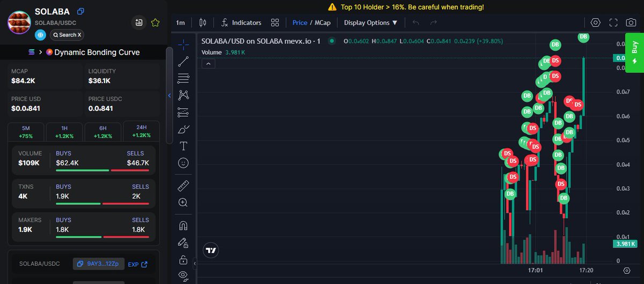Select the brush drawing tool
644x284 pixels.
click(183, 129)
